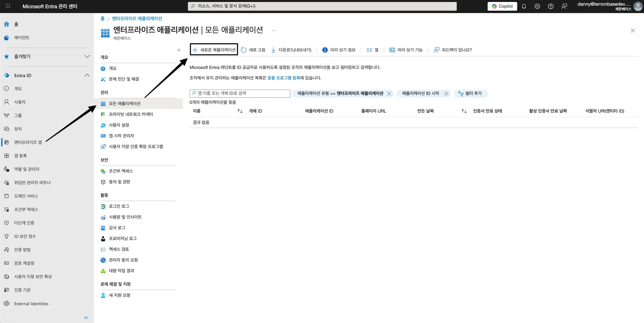Open notifications bell icon

(524, 6)
